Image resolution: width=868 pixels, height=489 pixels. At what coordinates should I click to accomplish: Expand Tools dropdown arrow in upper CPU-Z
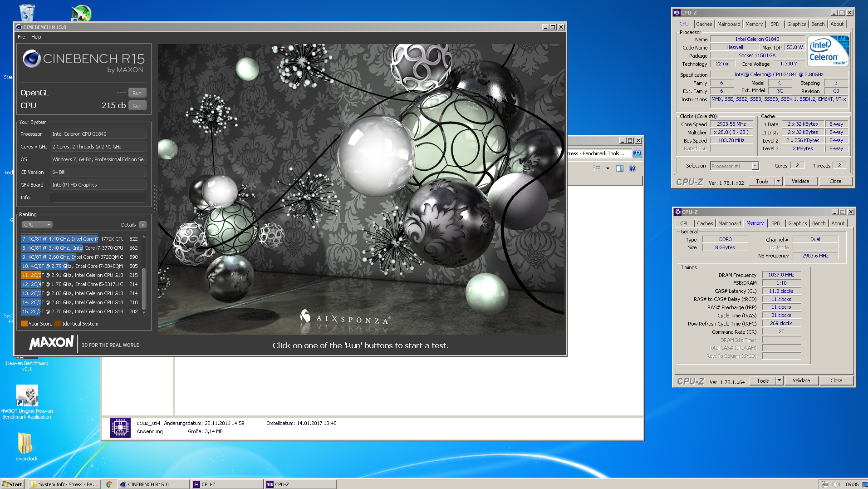pyautogui.click(x=778, y=181)
